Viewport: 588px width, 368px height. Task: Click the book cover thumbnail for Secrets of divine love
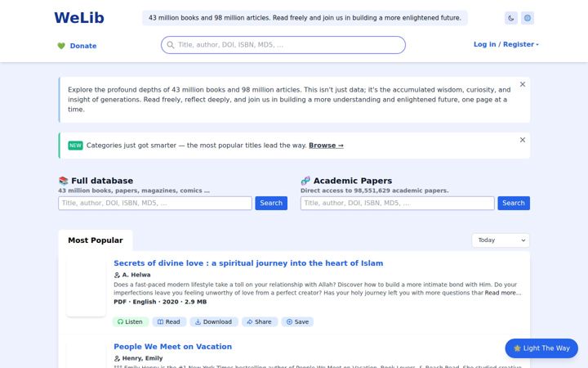[87, 286]
